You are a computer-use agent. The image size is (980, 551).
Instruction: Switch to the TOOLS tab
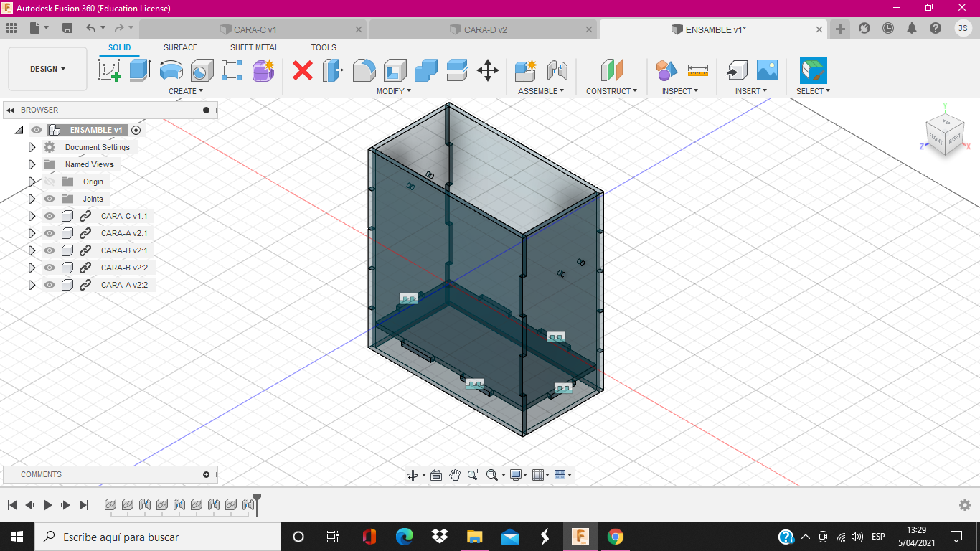click(324, 47)
